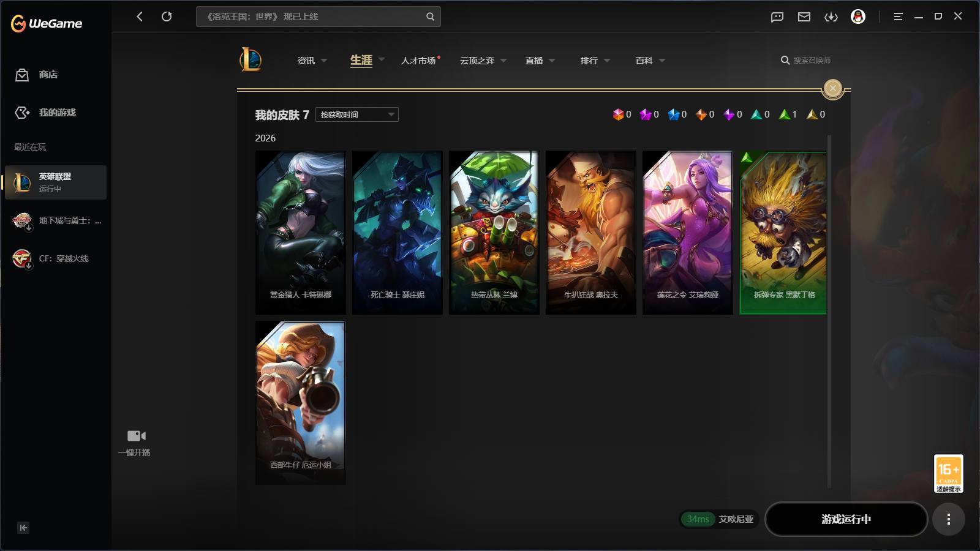The height and width of the screenshot is (551, 980).
Task: Open the 生涯 tab
Action: (x=361, y=60)
